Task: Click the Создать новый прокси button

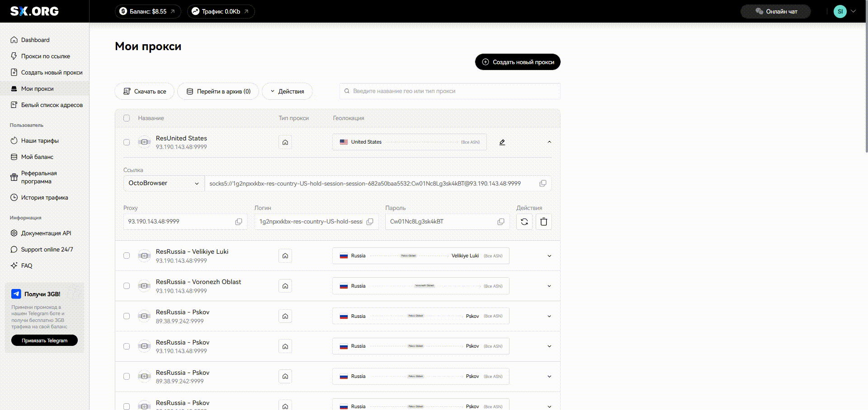Action: tap(518, 62)
